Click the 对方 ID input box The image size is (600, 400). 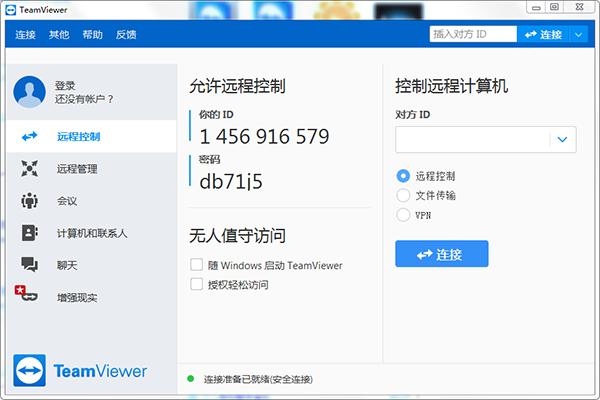[473, 139]
